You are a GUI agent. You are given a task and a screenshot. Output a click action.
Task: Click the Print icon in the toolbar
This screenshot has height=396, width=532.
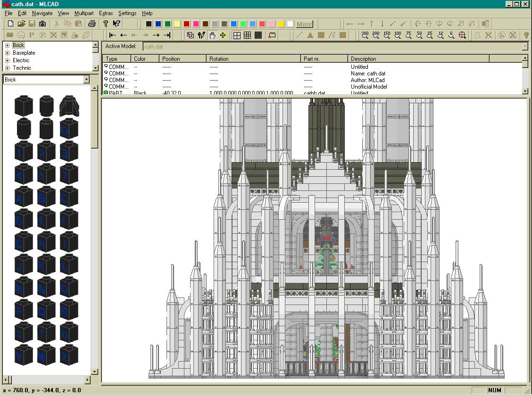coord(92,24)
